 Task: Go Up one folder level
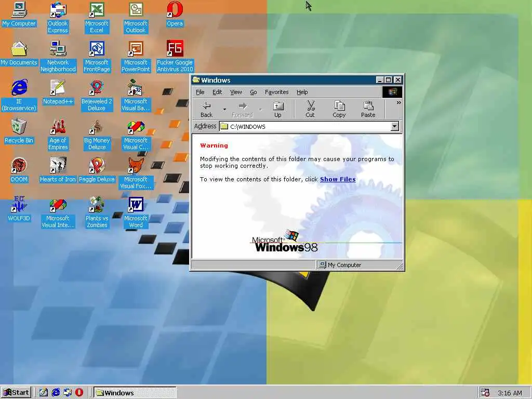278,109
